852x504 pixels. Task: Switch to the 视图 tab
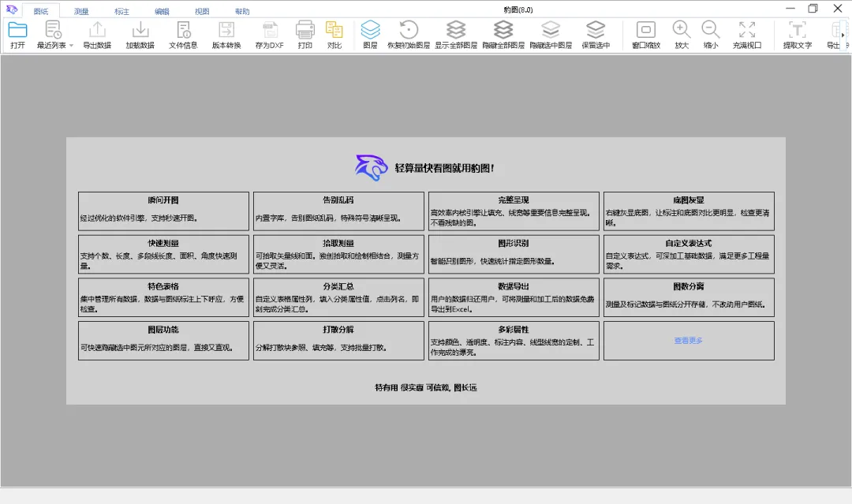(202, 11)
